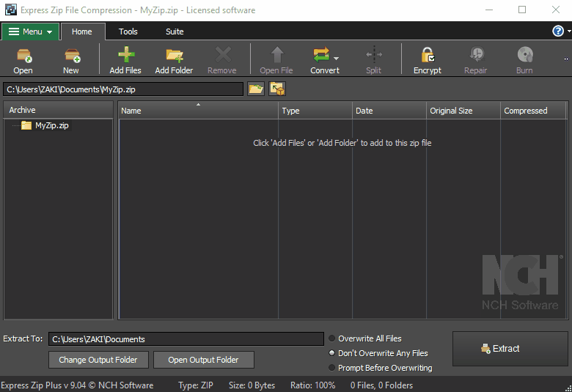Click the Burn disc icon
This screenshot has height=392, width=572.
[525, 55]
